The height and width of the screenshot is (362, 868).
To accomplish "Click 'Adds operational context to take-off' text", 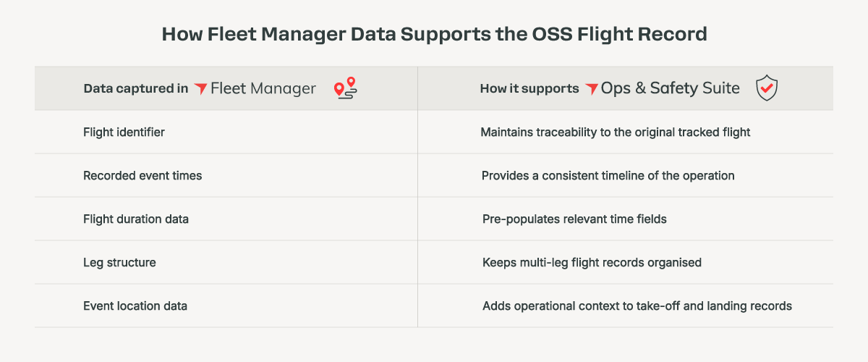I will pyautogui.click(x=580, y=306).
